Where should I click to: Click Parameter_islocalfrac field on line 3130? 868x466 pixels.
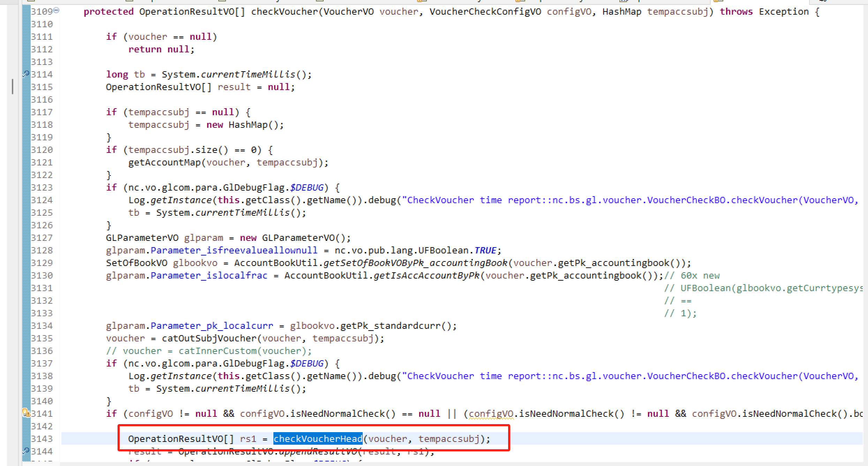[209, 275]
